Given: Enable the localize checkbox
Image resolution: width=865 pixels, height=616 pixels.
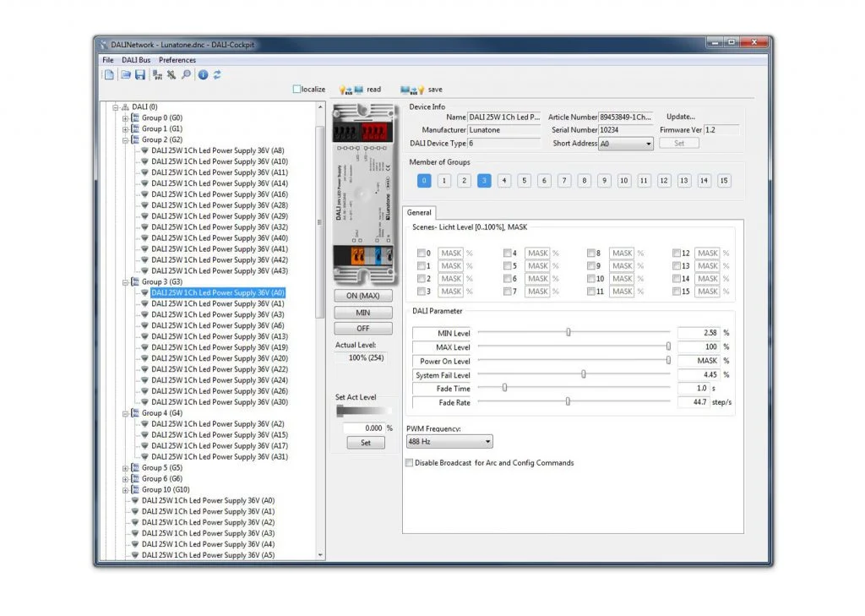Looking at the screenshot, I should (296, 89).
